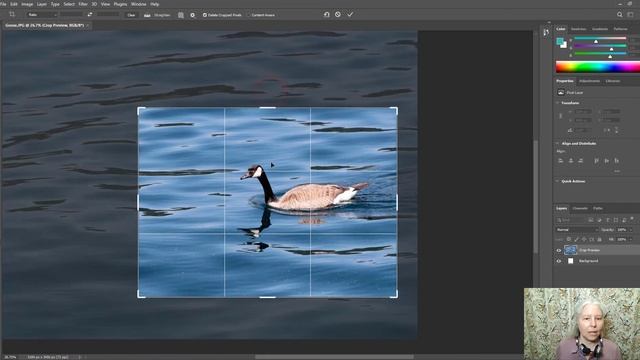The height and width of the screenshot is (360, 640).
Task: Click link width and height chain icon
Action: point(560,116)
